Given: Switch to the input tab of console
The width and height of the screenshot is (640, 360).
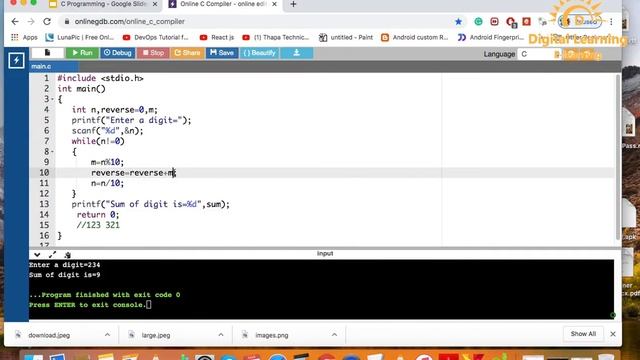Looking at the screenshot, I should coord(325,253).
